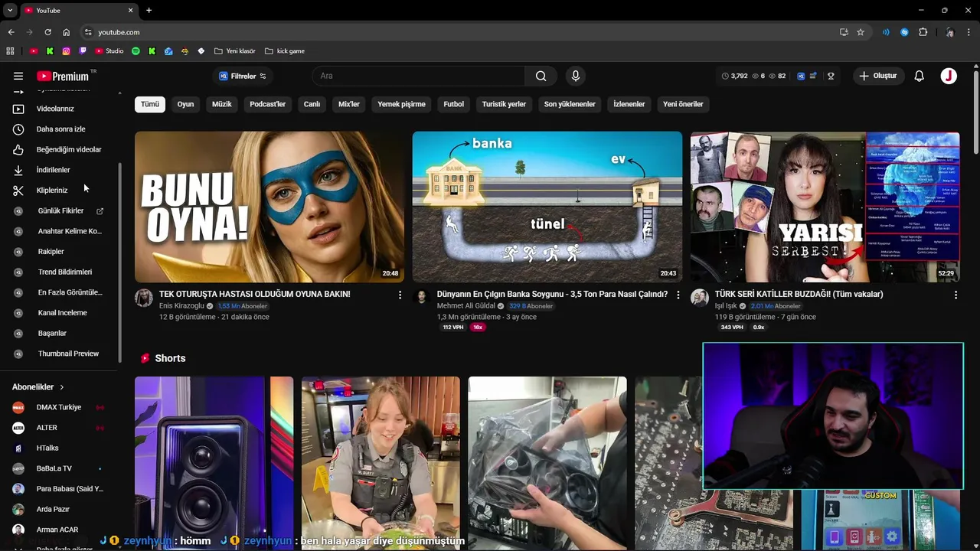Open options menu for TEK OTURUŞTA video

pyautogui.click(x=400, y=295)
